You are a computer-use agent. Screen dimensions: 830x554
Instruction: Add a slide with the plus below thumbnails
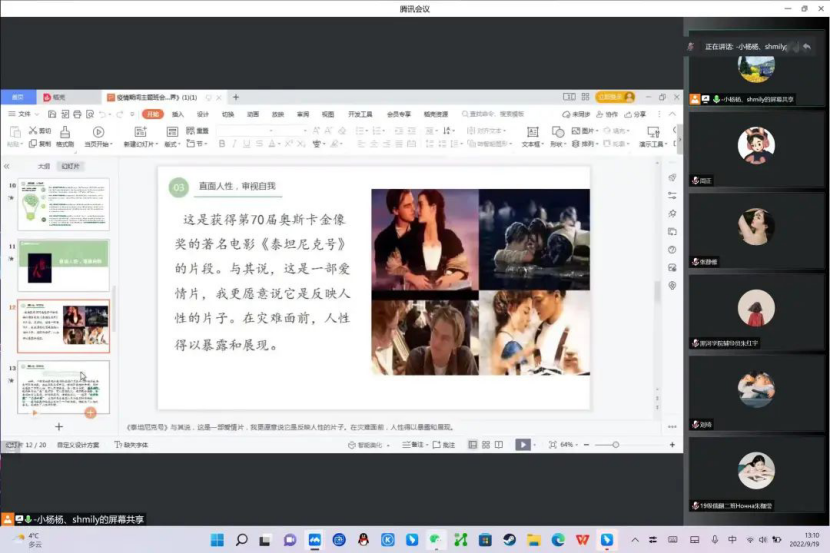(59, 426)
